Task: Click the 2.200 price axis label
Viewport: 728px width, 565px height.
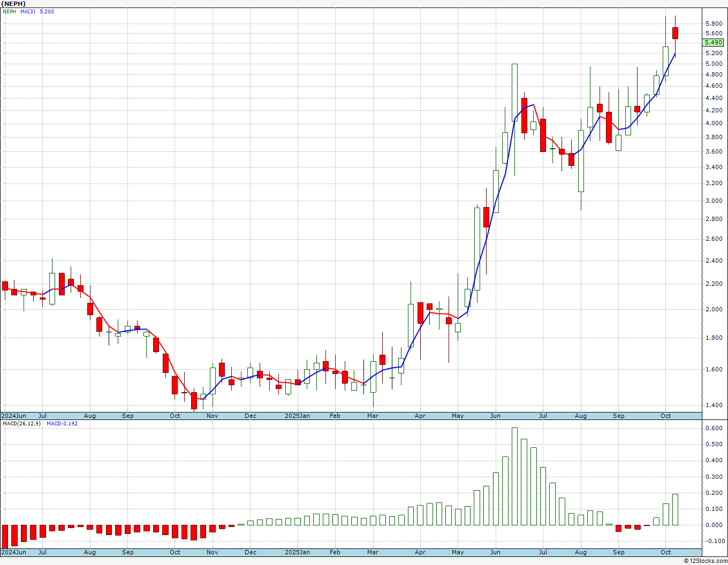Action: click(714, 284)
